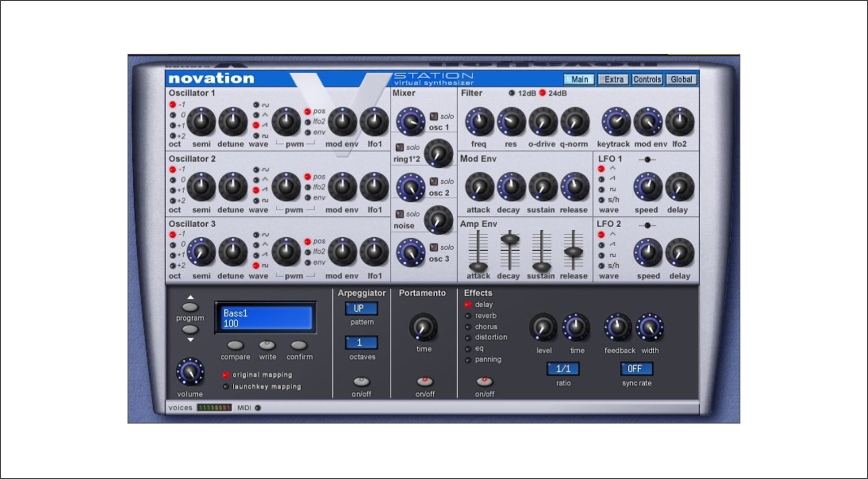Open the arpeggiator pattern selector showing UP
Viewport: 868px width, 479px height.
pyautogui.click(x=361, y=308)
